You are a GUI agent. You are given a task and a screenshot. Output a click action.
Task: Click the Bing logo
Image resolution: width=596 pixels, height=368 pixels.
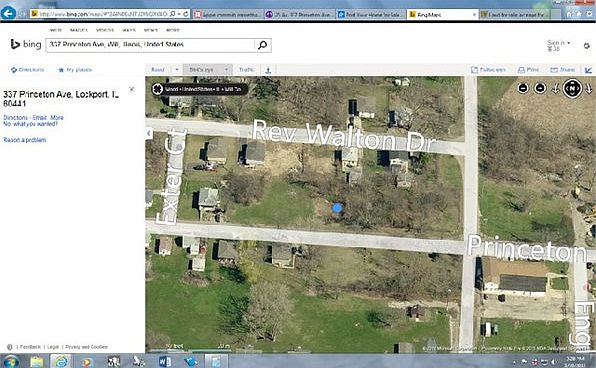tap(25, 44)
